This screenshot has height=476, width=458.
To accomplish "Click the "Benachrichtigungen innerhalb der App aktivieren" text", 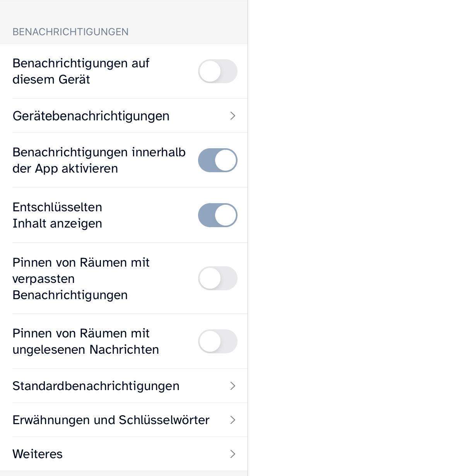I will tap(99, 160).
